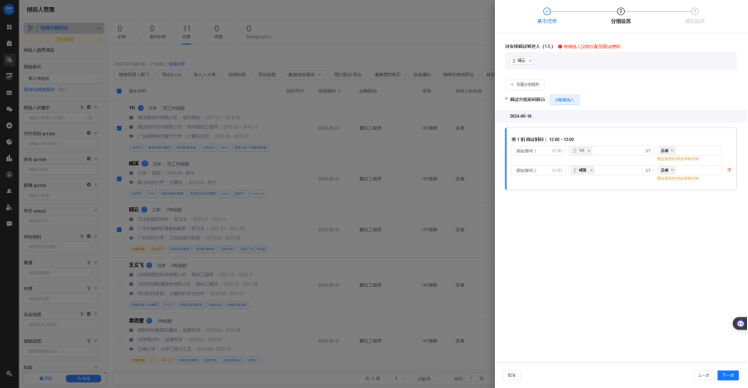Click the funnel icon beside 学校类别 filter

pyautogui.click(x=82, y=237)
